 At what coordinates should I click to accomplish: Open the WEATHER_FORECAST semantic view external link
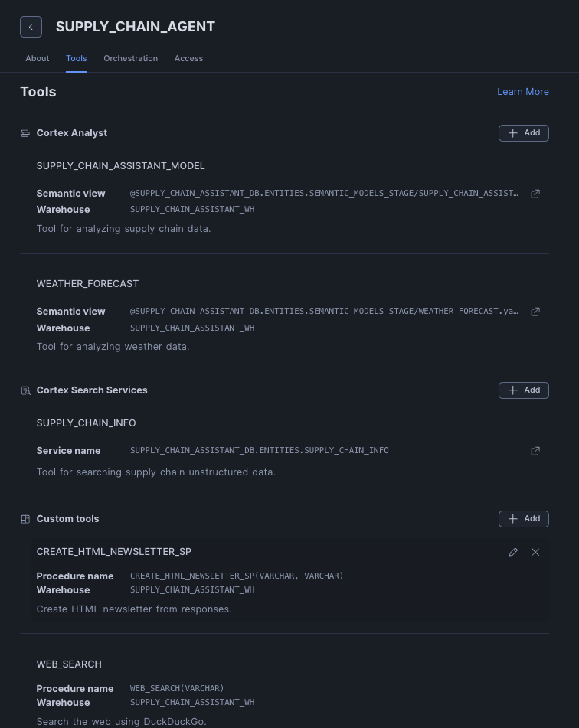(x=535, y=312)
